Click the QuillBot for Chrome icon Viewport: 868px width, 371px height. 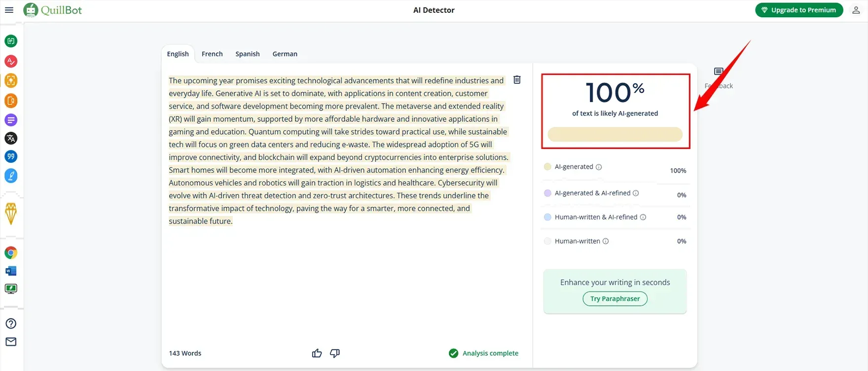click(x=11, y=253)
